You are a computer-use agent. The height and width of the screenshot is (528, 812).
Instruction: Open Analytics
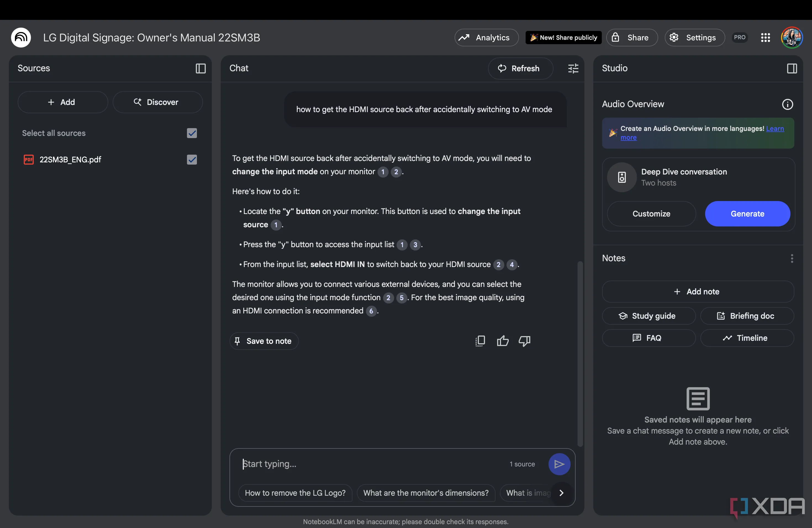[487, 38]
